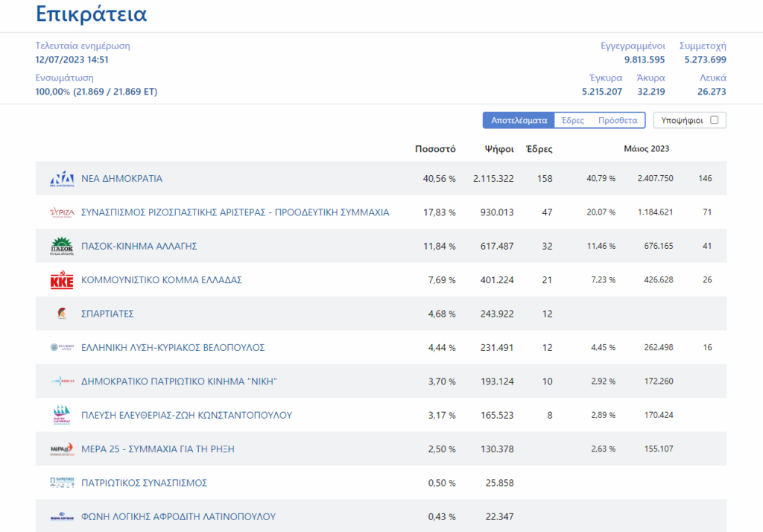Click the Νέα Δημοκρατία party logo
The width and height of the screenshot is (763, 532).
click(61, 179)
